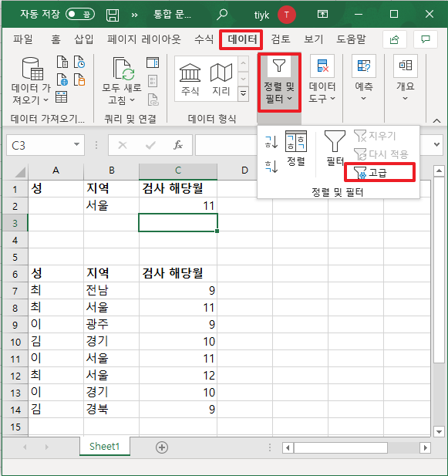The height and width of the screenshot is (476, 448).
Task: Open the 개요 (Outline) dropdown
Action: click(x=406, y=79)
